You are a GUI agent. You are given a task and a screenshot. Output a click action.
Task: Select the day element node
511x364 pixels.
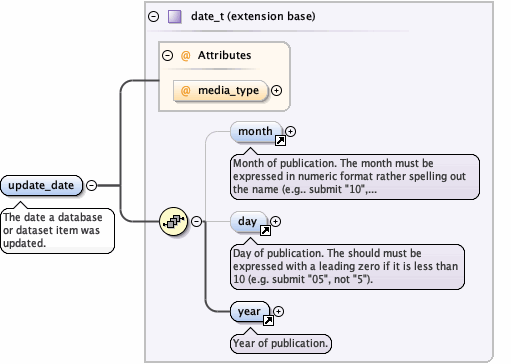pyautogui.click(x=248, y=222)
